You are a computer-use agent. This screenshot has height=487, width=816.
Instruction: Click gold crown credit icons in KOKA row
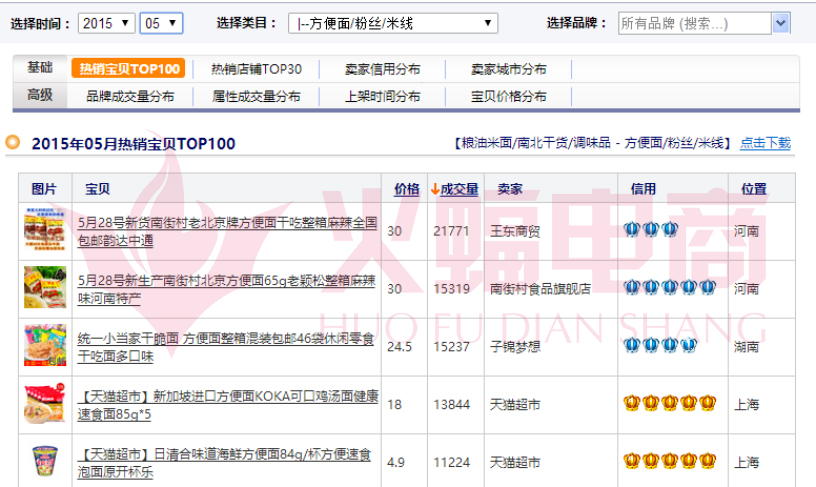pyautogui.click(x=670, y=402)
